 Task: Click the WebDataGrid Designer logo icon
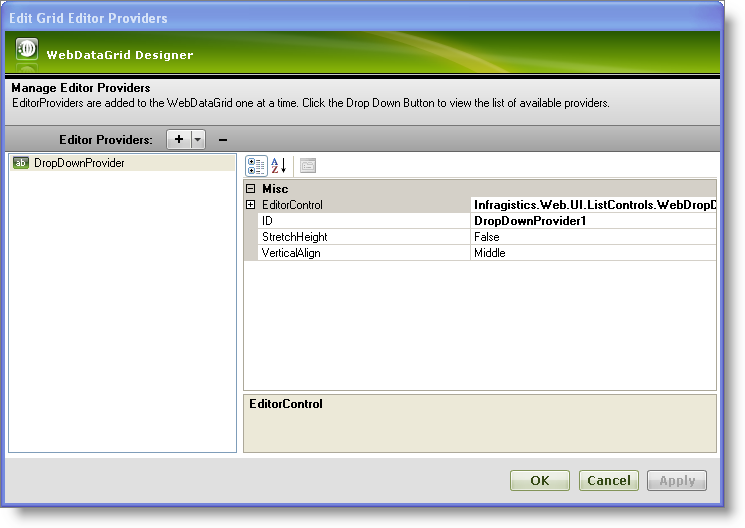coord(27,49)
